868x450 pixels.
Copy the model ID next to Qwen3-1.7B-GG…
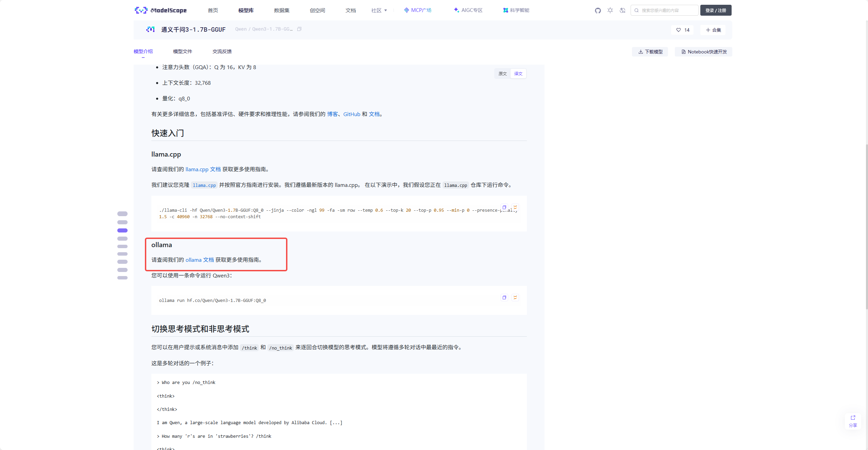(x=299, y=29)
